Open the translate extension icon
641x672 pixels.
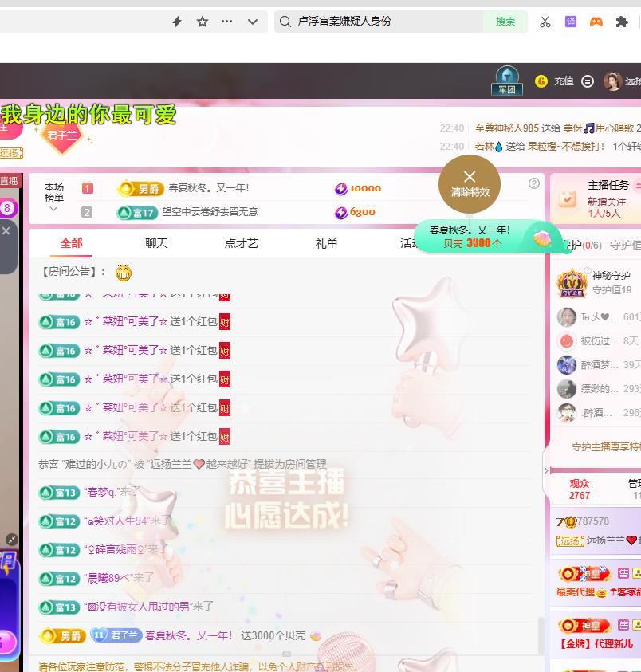(571, 22)
